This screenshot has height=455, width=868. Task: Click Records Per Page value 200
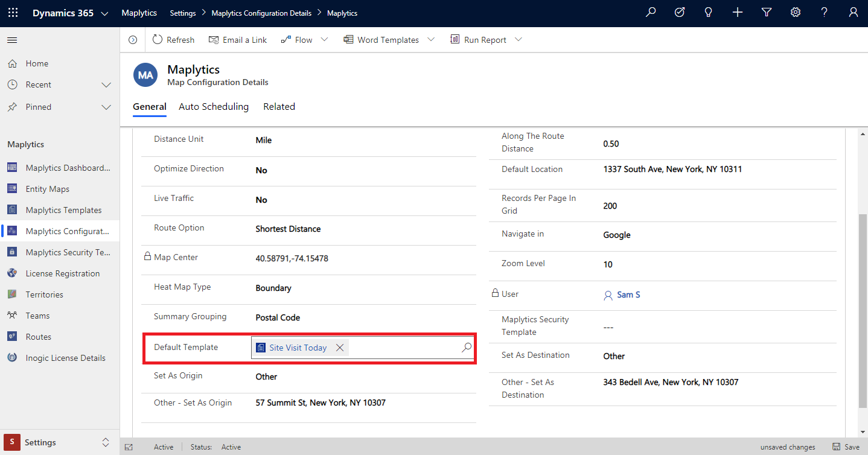tap(610, 206)
